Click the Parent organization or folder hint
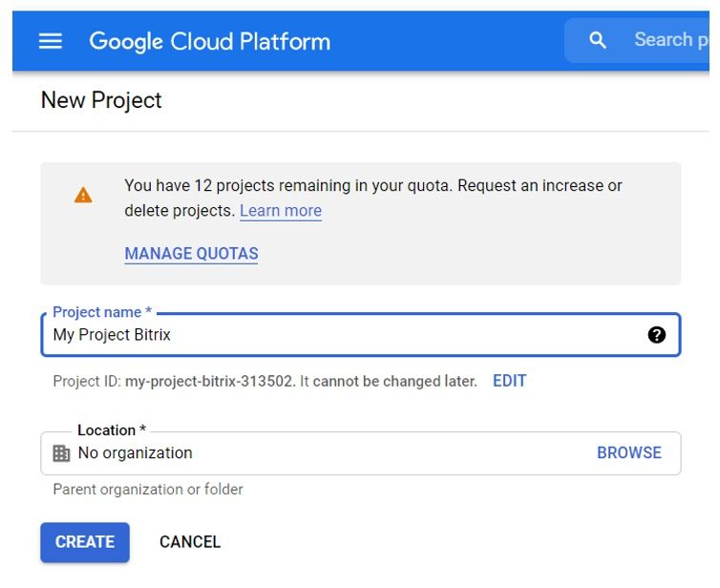This screenshot has width=720, height=588. point(148,490)
